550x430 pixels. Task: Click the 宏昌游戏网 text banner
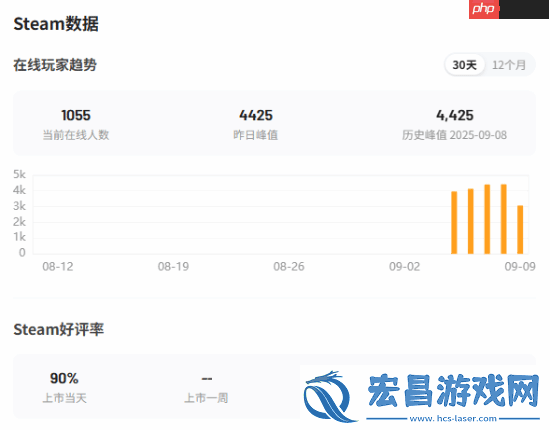coord(454,390)
